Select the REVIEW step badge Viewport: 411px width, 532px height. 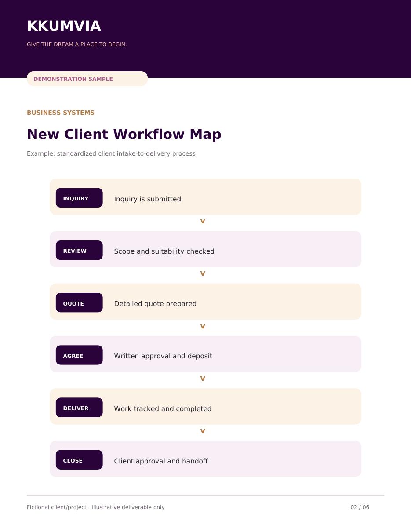click(79, 250)
